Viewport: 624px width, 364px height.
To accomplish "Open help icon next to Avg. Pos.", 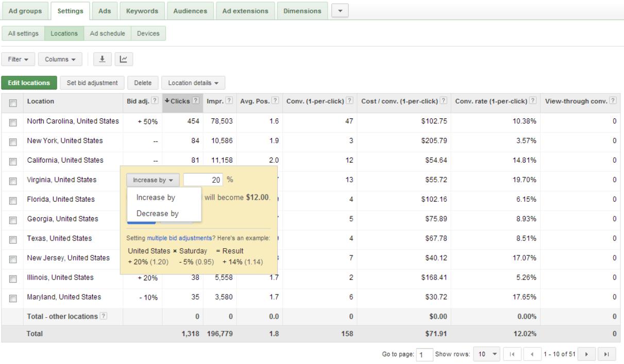I will point(276,102).
